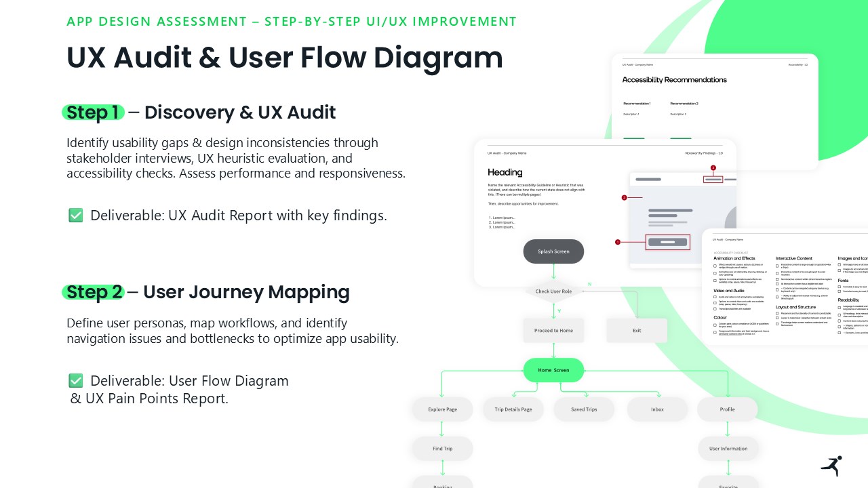Open the Explore Page node
This screenshot has width=868, height=488.
coord(442,409)
